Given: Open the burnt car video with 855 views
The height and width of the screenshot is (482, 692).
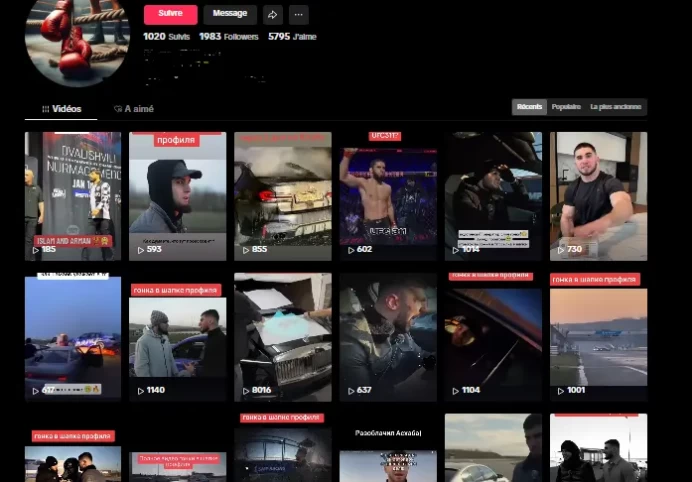Looking at the screenshot, I should pos(283,196).
